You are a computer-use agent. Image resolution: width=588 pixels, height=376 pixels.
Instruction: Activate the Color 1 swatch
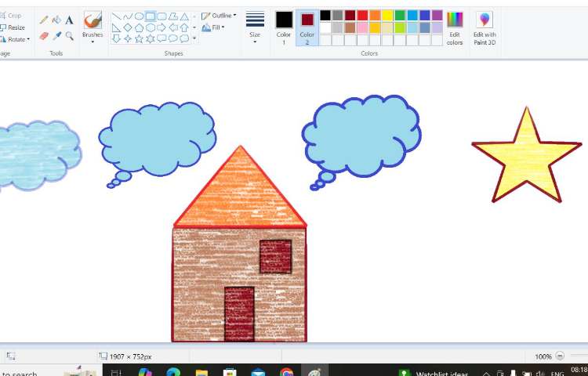point(284,24)
